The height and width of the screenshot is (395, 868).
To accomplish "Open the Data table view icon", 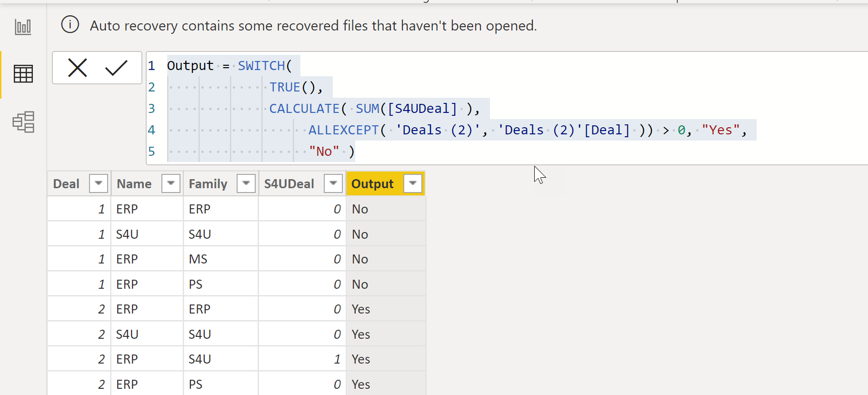I will [x=23, y=74].
